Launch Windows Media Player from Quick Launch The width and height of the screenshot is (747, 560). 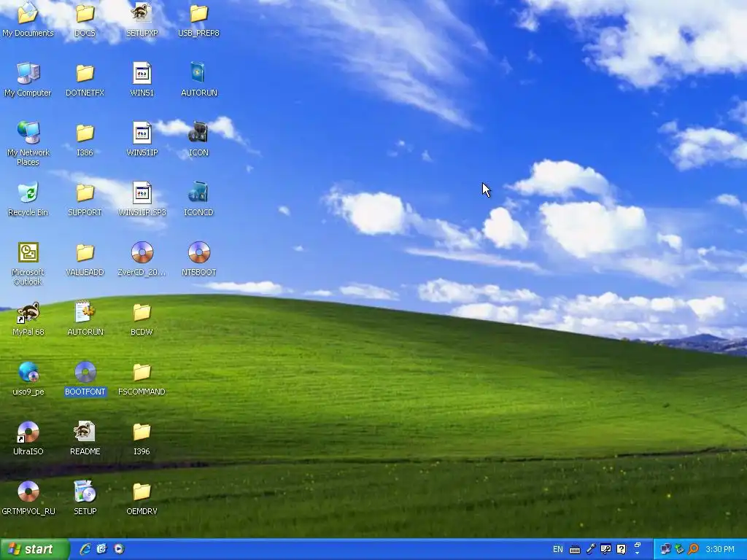(119, 549)
